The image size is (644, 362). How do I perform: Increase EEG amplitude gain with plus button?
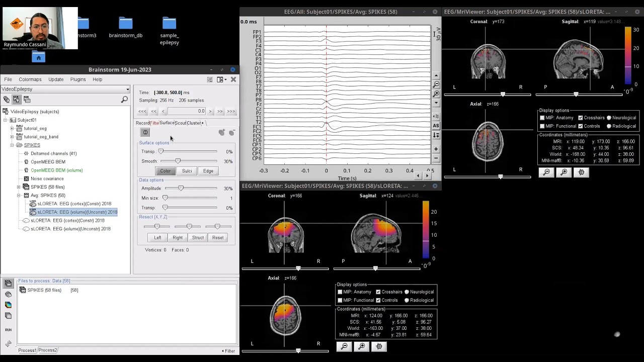click(436, 149)
